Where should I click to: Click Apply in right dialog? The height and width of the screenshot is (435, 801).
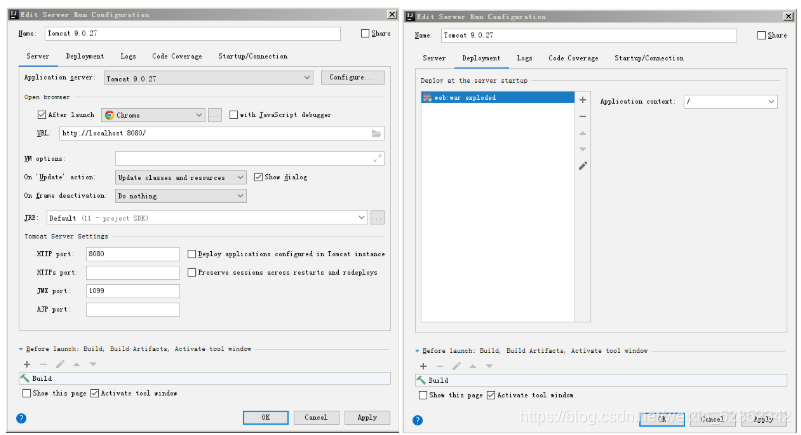[763, 419]
